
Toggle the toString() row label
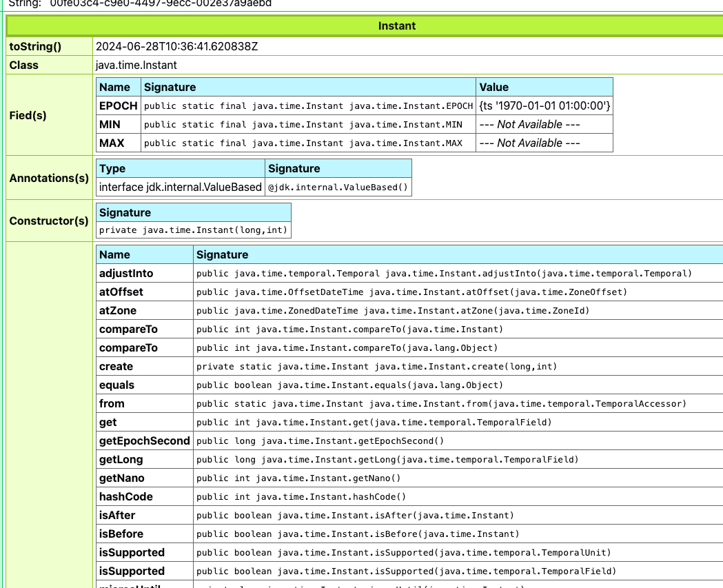click(x=35, y=47)
